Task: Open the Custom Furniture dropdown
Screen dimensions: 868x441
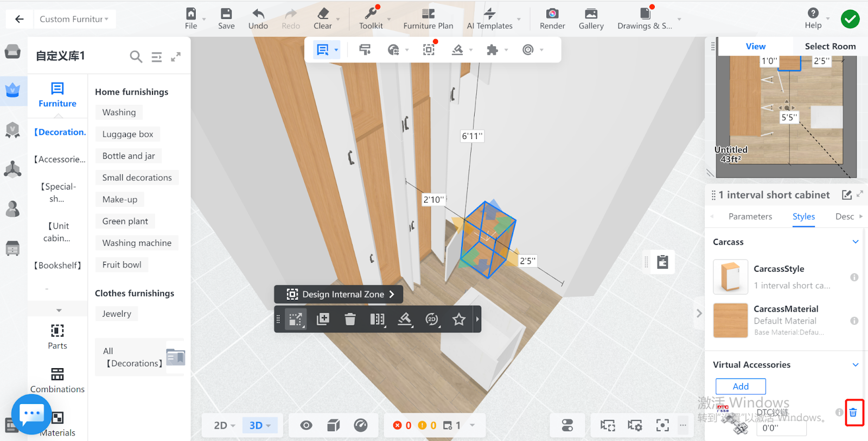Action: [74, 19]
